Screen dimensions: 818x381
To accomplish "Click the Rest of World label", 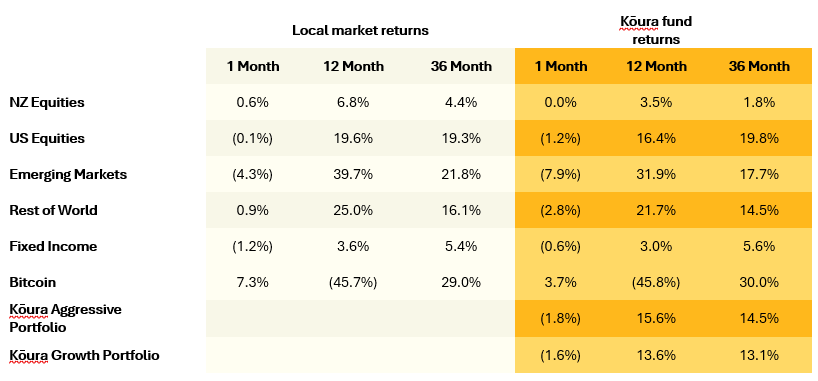I will [x=53, y=210].
